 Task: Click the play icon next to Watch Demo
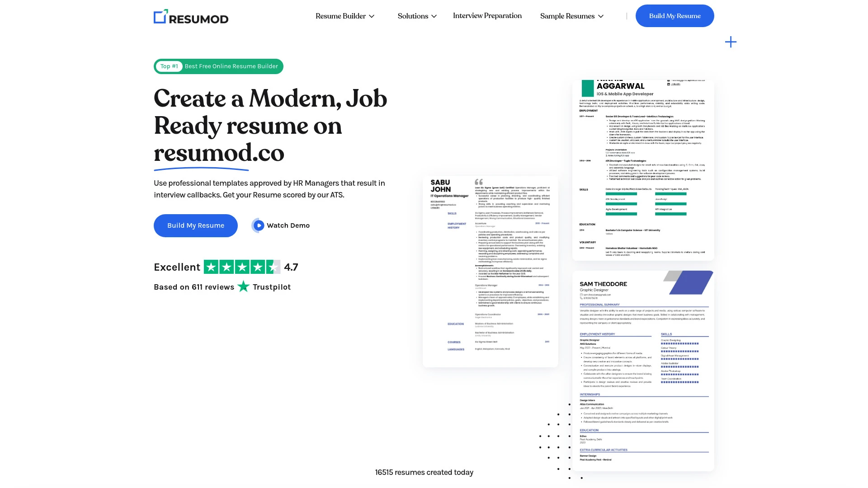(x=258, y=225)
